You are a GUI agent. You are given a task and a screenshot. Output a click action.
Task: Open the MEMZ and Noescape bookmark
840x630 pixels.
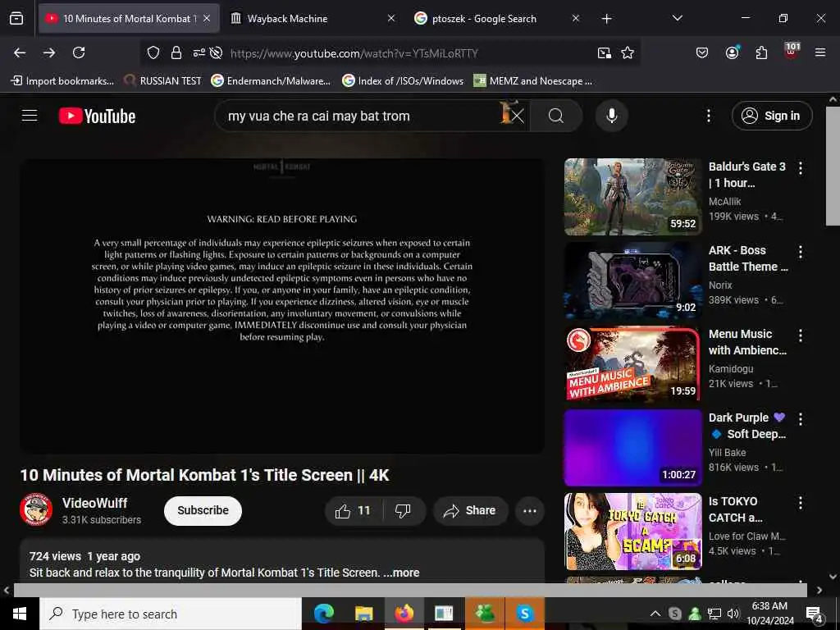click(533, 81)
